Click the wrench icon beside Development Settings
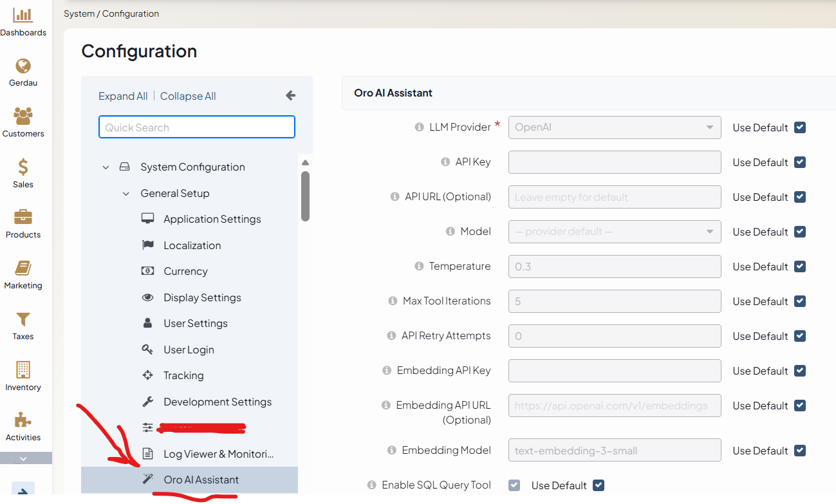Image resolution: width=836 pixels, height=504 pixels. tap(148, 402)
